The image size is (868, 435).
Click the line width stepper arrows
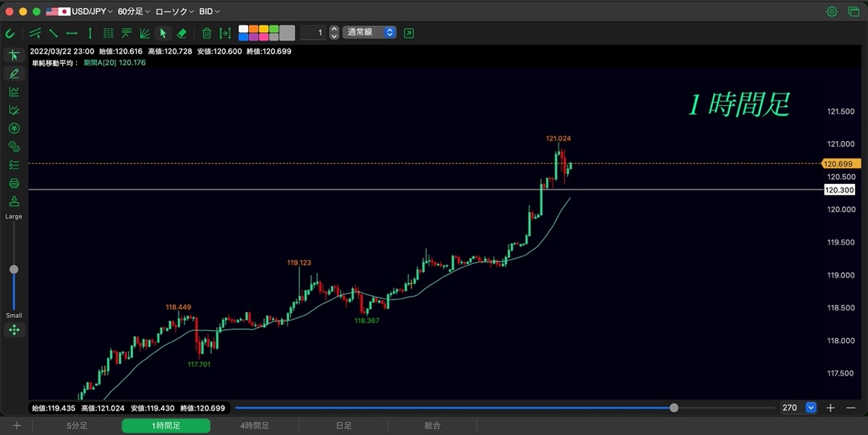click(334, 33)
